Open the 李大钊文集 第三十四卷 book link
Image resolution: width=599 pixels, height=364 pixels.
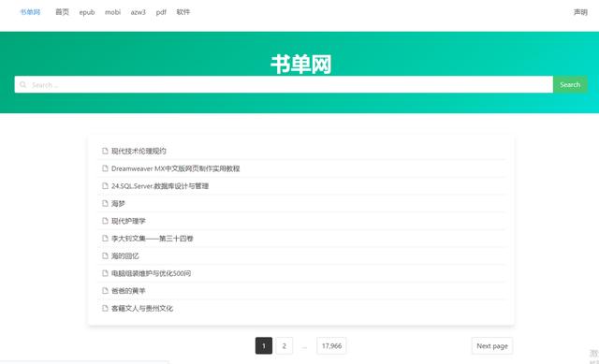click(x=152, y=239)
